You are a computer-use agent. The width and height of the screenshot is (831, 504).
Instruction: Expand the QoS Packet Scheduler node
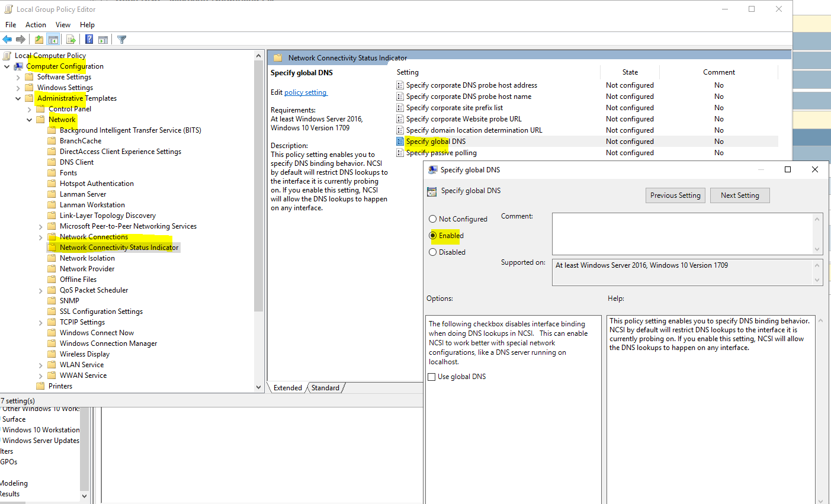point(40,290)
